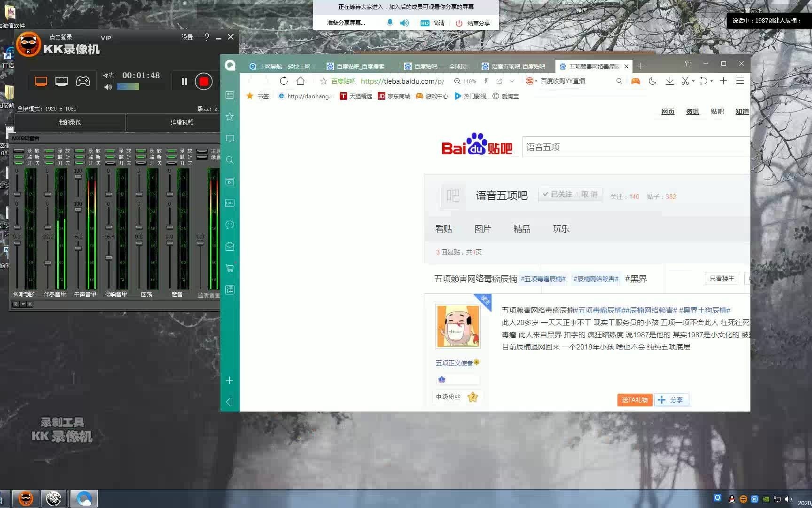Bookmark this page with star icon
This screenshot has height=508, width=812.
click(323, 81)
